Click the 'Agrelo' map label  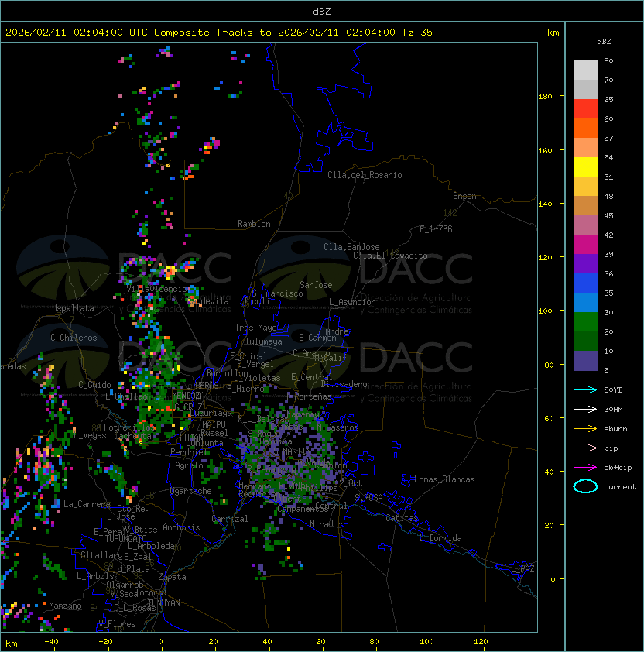[189, 465]
